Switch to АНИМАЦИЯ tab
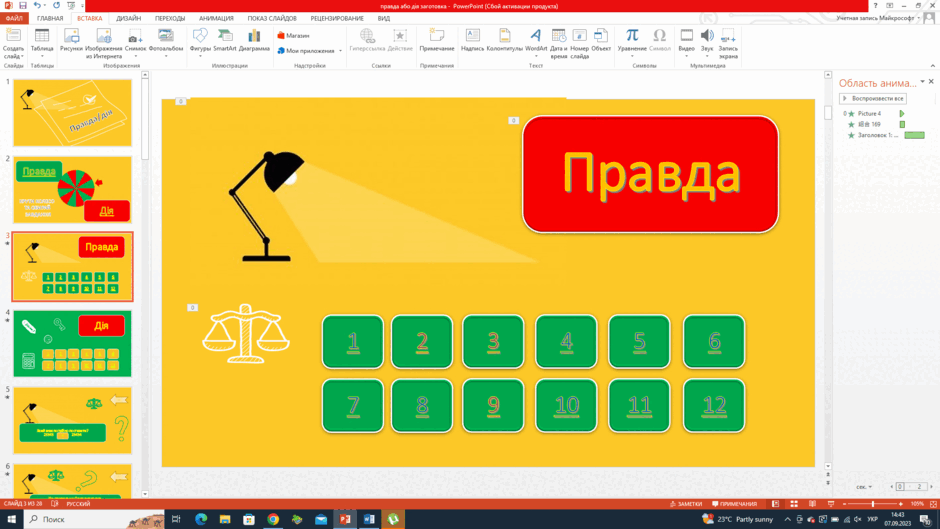 [216, 19]
